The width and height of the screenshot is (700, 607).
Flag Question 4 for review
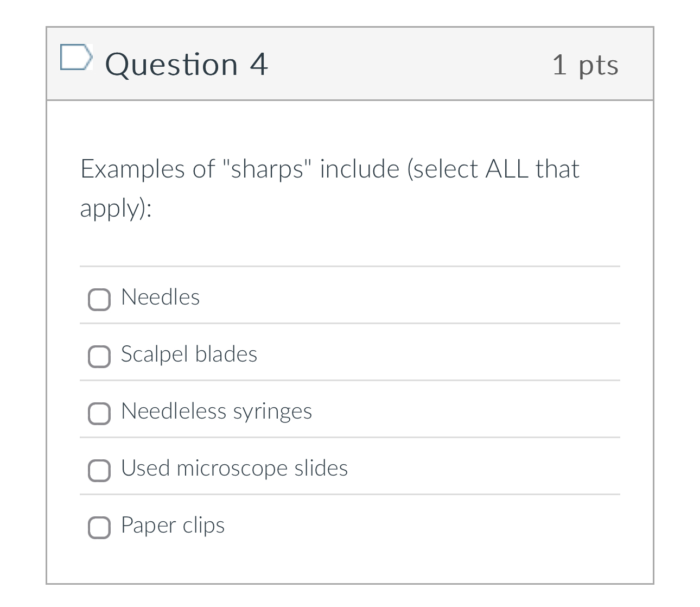[75, 58]
